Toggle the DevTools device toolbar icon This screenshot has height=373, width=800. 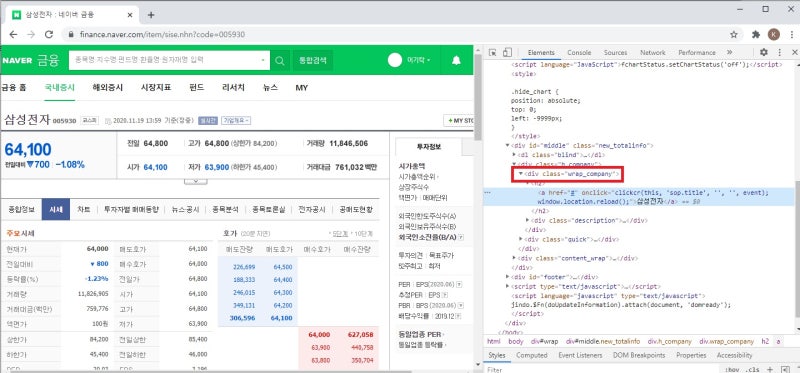click(x=507, y=52)
